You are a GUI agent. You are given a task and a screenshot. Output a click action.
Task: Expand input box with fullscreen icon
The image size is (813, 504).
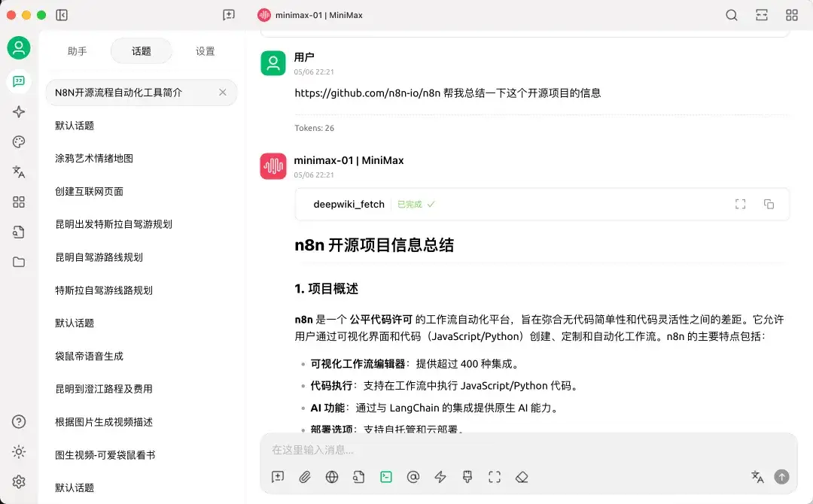click(x=495, y=477)
